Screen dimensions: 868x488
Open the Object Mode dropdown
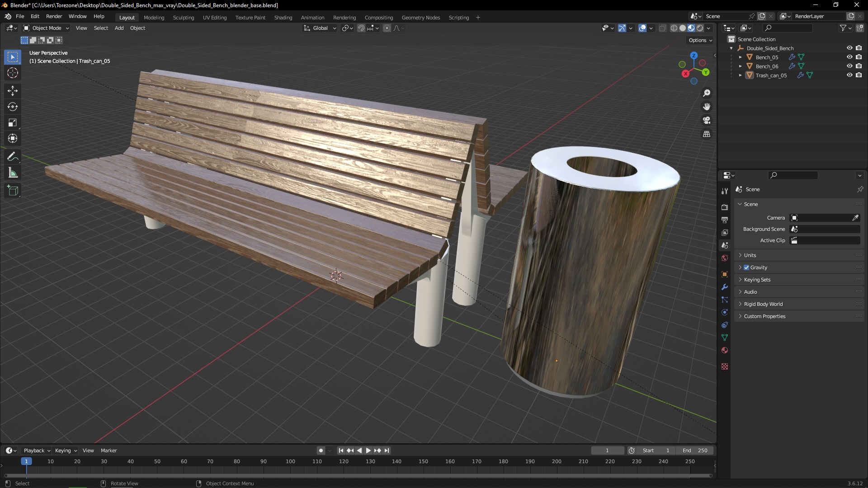[46, 28]
